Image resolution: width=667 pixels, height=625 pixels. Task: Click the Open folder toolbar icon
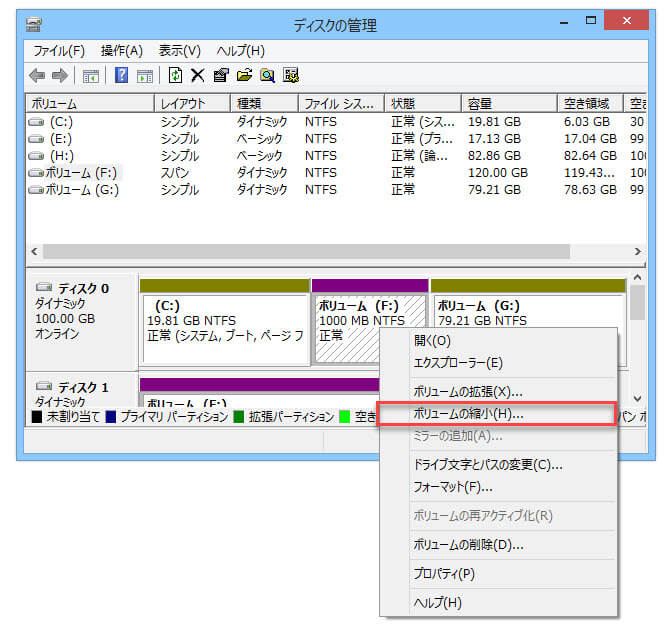coord(244,75)
